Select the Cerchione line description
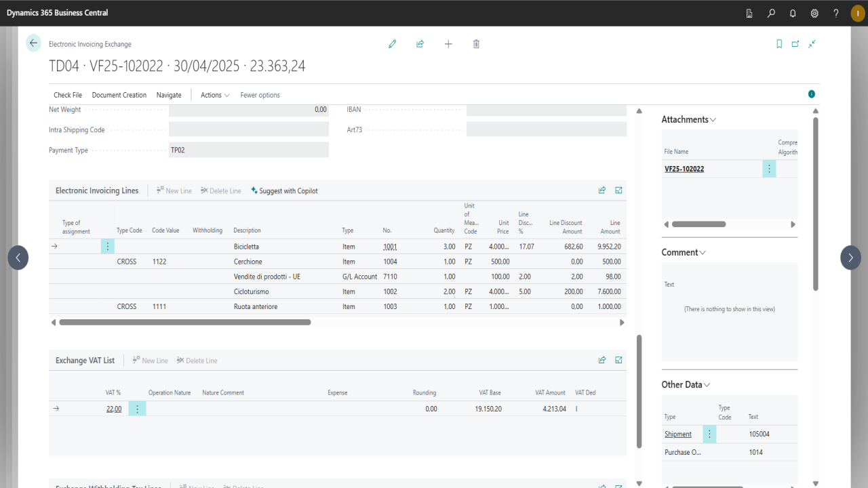 coord(248,262)
